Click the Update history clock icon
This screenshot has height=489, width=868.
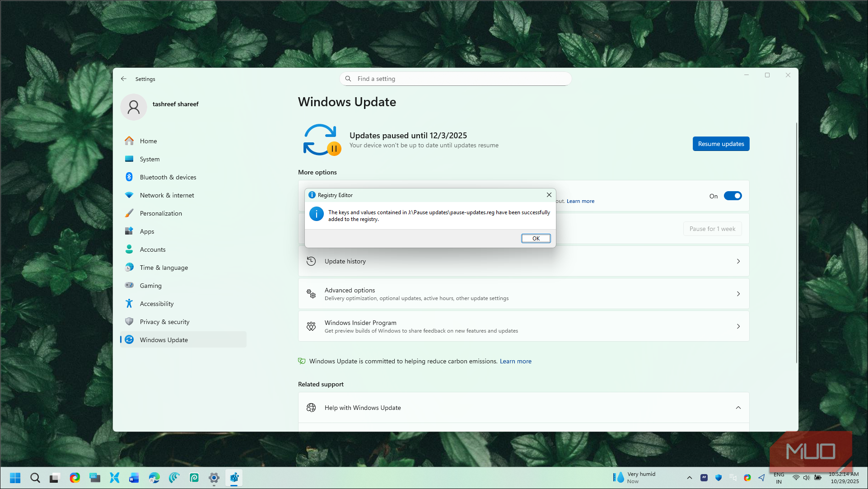point(311,261)
